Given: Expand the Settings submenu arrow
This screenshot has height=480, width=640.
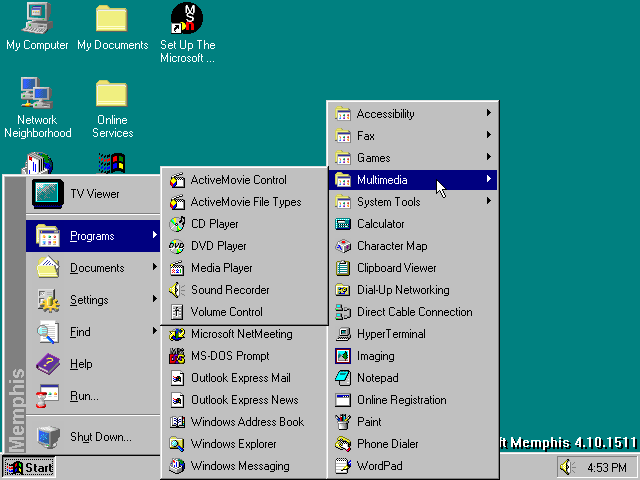Looking at the screenshot, I should (155, 299).
